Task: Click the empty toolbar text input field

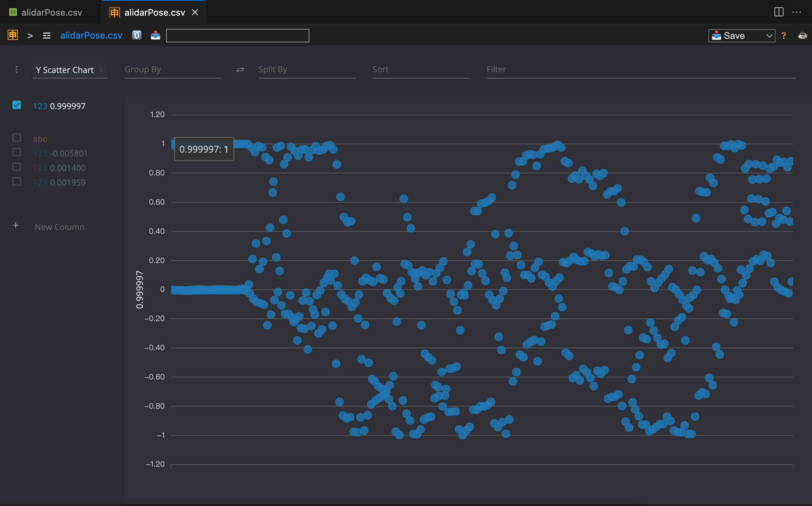Action: [x=237, y=35]
